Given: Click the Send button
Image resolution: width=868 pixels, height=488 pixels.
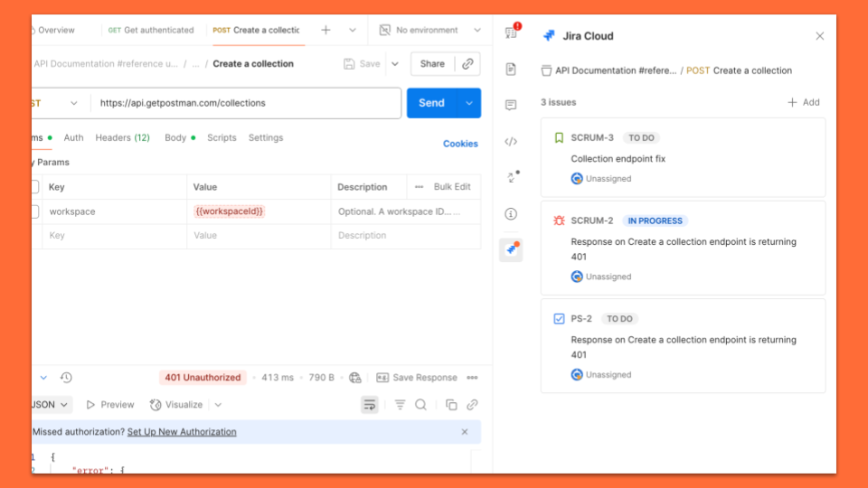Looking at the screenshot, I should (x=432, y=103).
